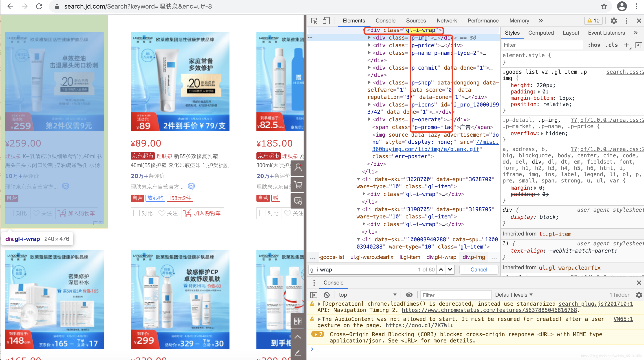Expand the div p-price node
Screen dimensions: 644x360
(369, 45)
